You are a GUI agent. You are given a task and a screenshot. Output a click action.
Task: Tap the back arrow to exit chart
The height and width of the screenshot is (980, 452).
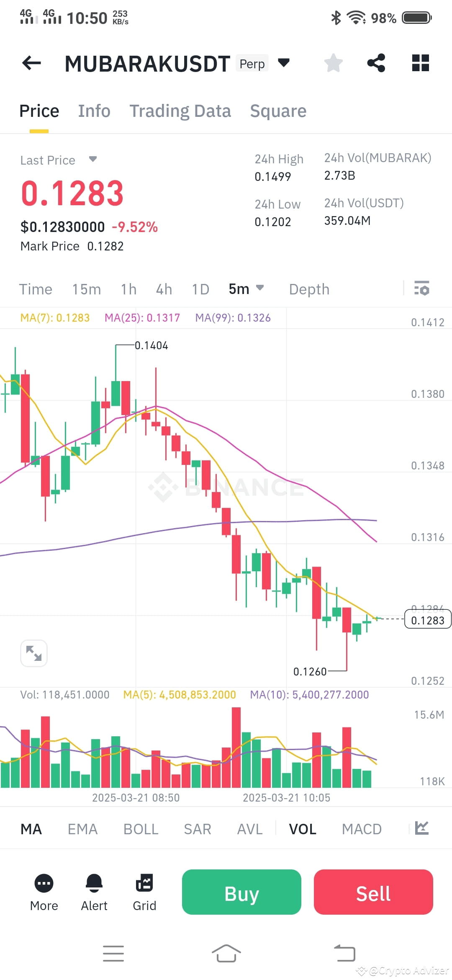31,62
